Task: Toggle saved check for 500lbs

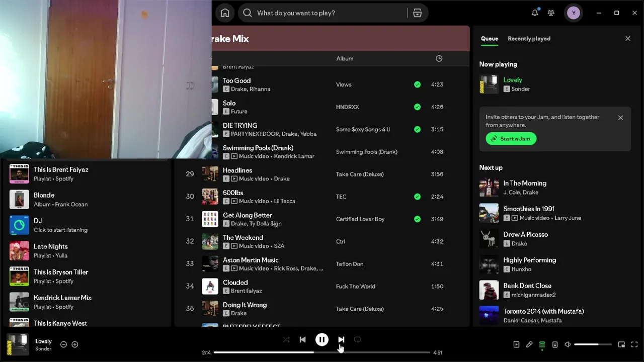Action: pos(417,197)
